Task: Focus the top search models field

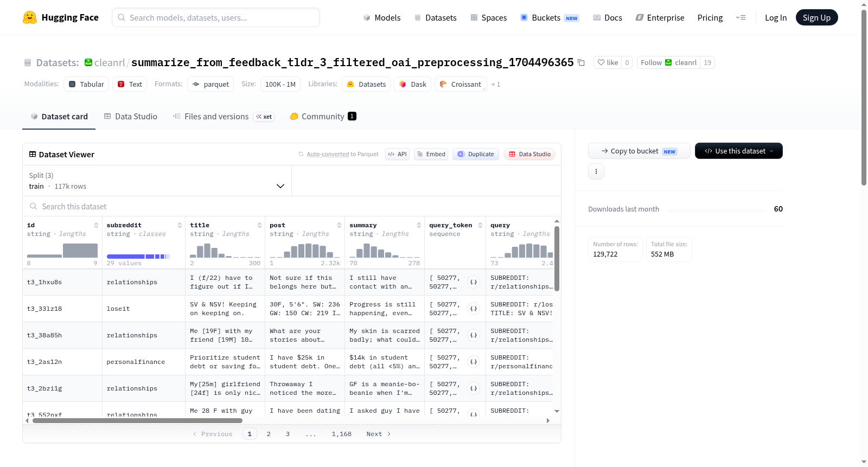Action: click(216, 17)
